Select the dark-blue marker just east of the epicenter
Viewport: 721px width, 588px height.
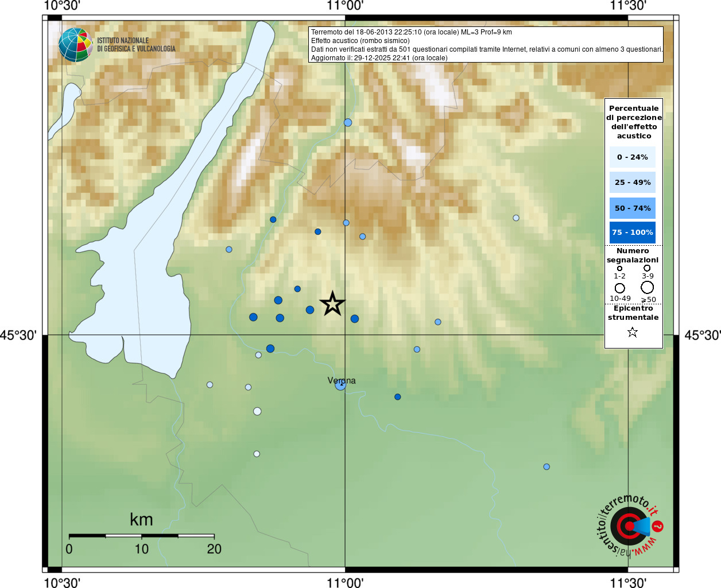point(355,319)
